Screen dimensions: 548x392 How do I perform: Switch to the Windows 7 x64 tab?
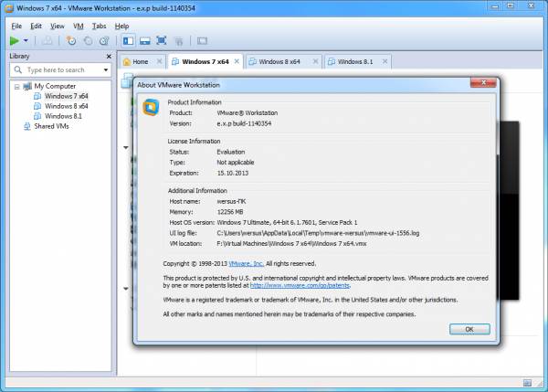click(205, 62)
